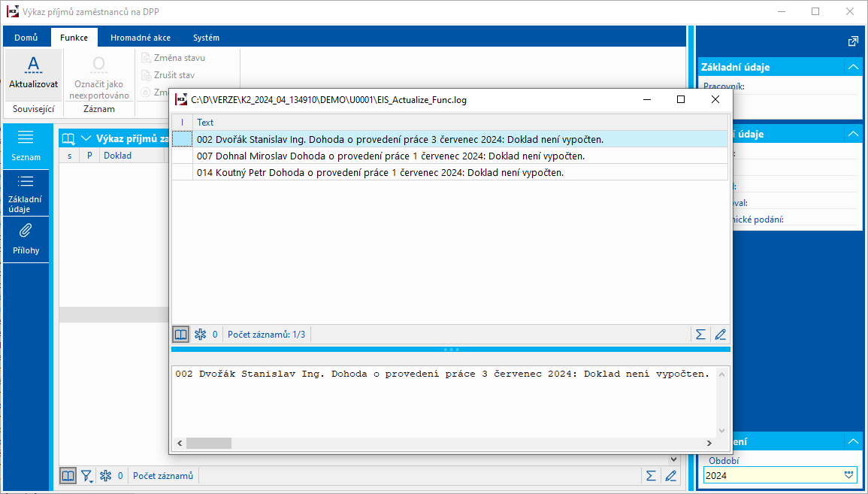Viewport: 868px width, 494px height.
Task: Click the pencil edit icon in the log window
Action: tap(720, 334)
